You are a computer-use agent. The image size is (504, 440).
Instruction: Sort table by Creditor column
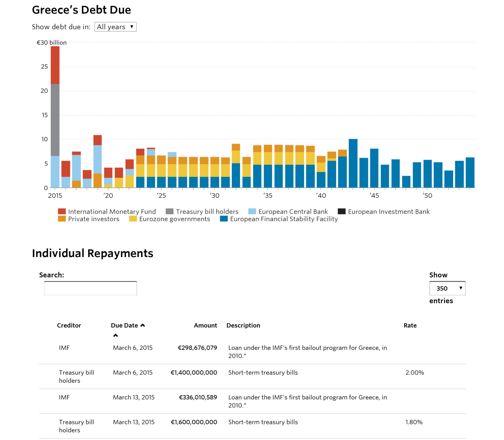pos(69,325)
